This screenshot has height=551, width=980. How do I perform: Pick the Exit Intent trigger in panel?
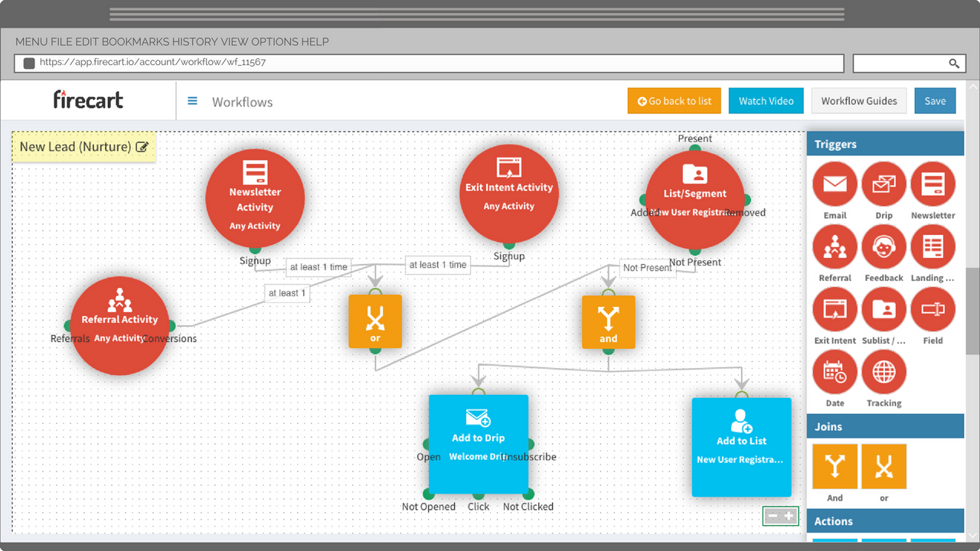[835, 310]
